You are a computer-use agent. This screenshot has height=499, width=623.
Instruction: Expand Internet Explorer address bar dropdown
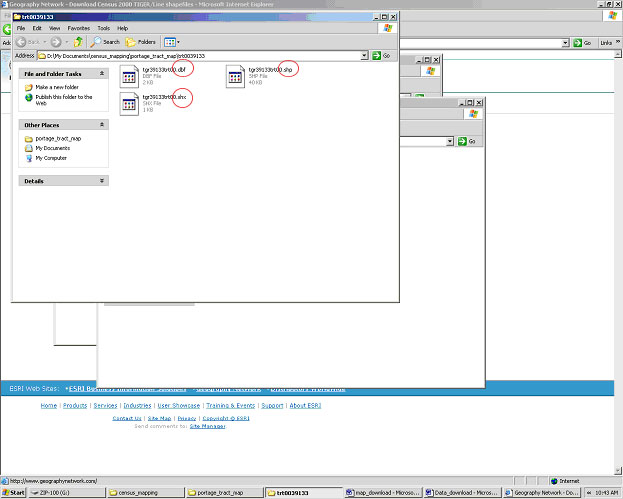click(565, 43)
